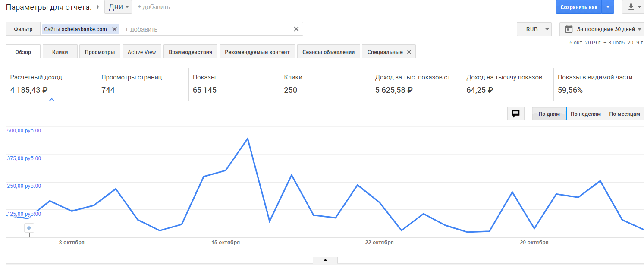
Task: Collapse the chart with the bottom arrow
Action: click(325, 260)
